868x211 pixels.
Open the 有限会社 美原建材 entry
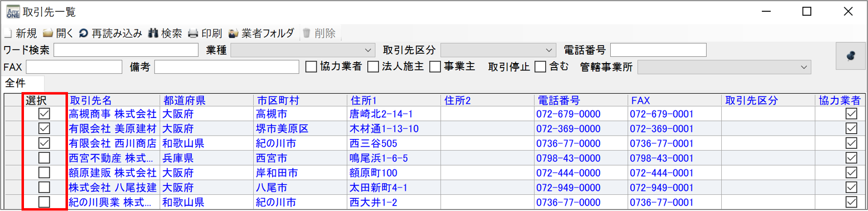(112, 129)
